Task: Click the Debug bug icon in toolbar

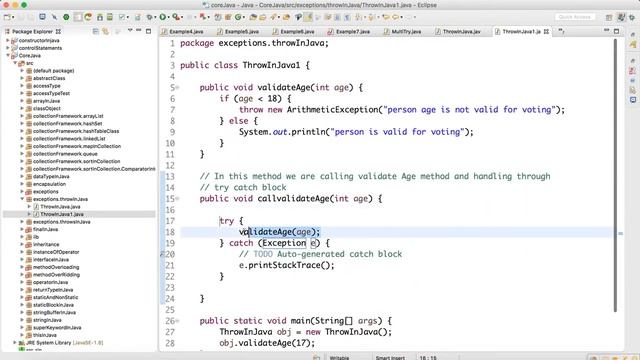Action: (x=149, y=17)
